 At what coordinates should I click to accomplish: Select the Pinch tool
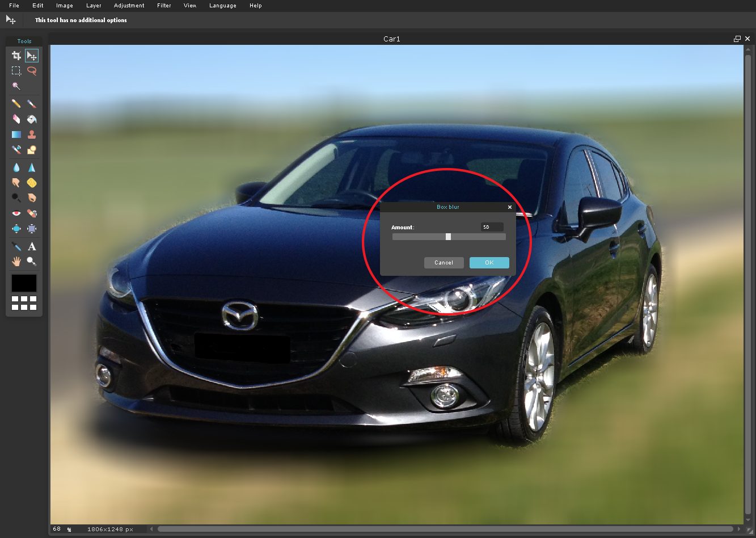(32, 229)
